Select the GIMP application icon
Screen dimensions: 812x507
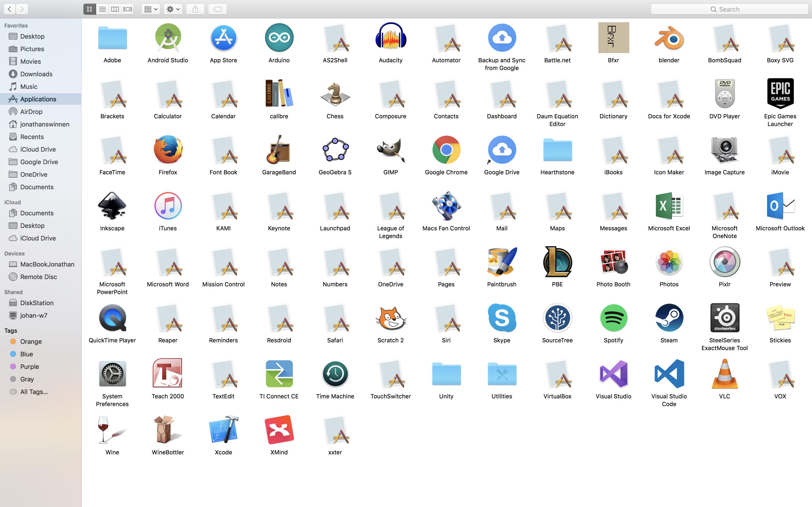(390, 150)
